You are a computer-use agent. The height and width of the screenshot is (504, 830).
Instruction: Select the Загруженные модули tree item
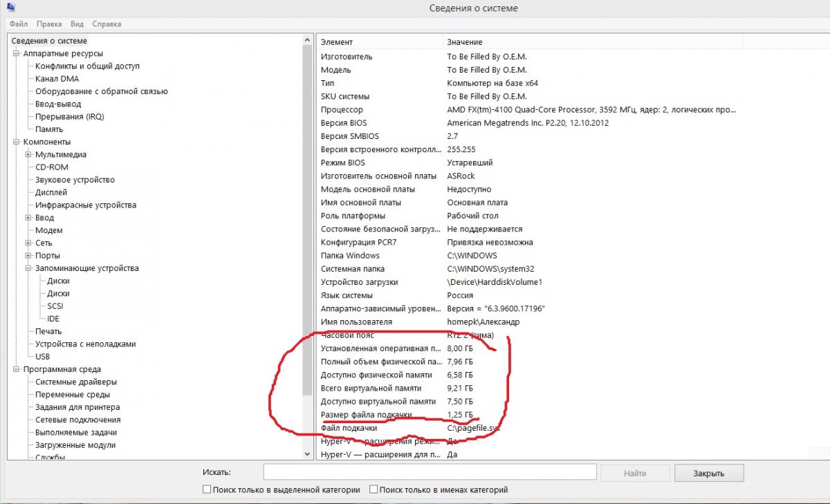75,445
